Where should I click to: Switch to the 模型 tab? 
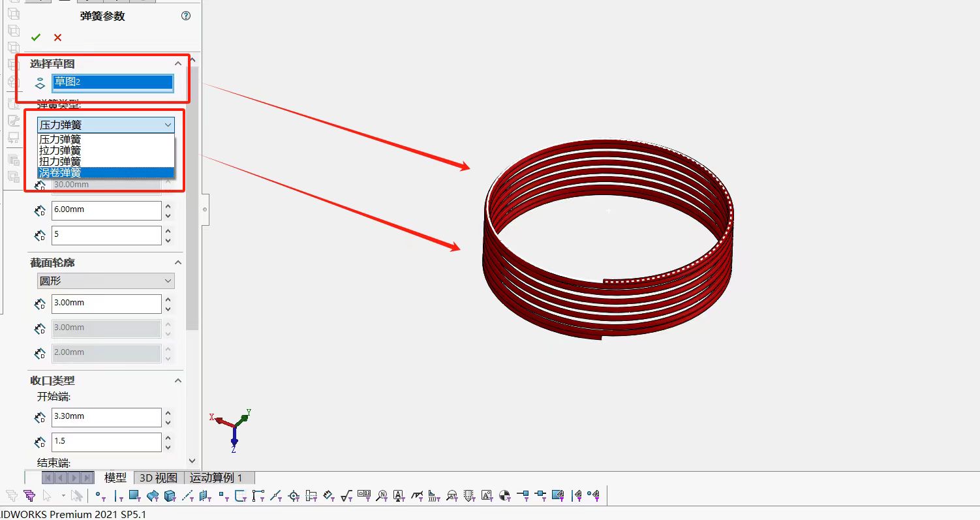[115, 478]
